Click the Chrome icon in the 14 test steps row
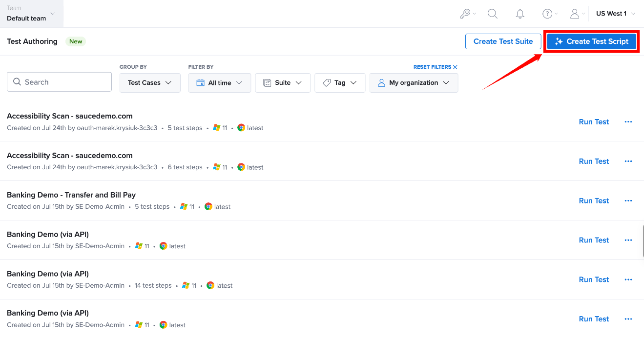The width and height of the screenshot is (644, 337). (x=210, y=285)
